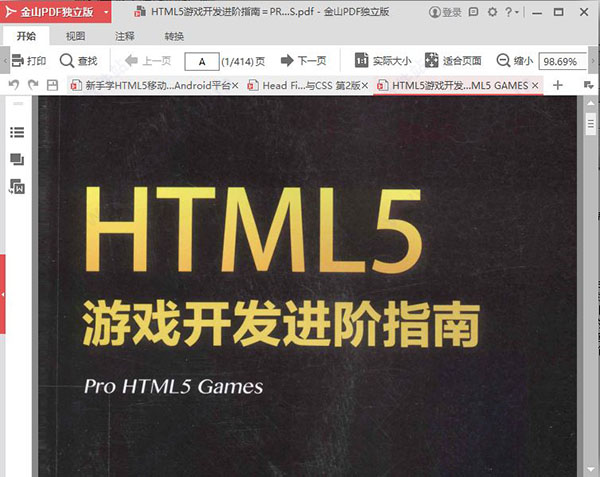Viewport: 600px width, 477px height.
Task: Add a new document tab with plus
Action: coord(558,85)
